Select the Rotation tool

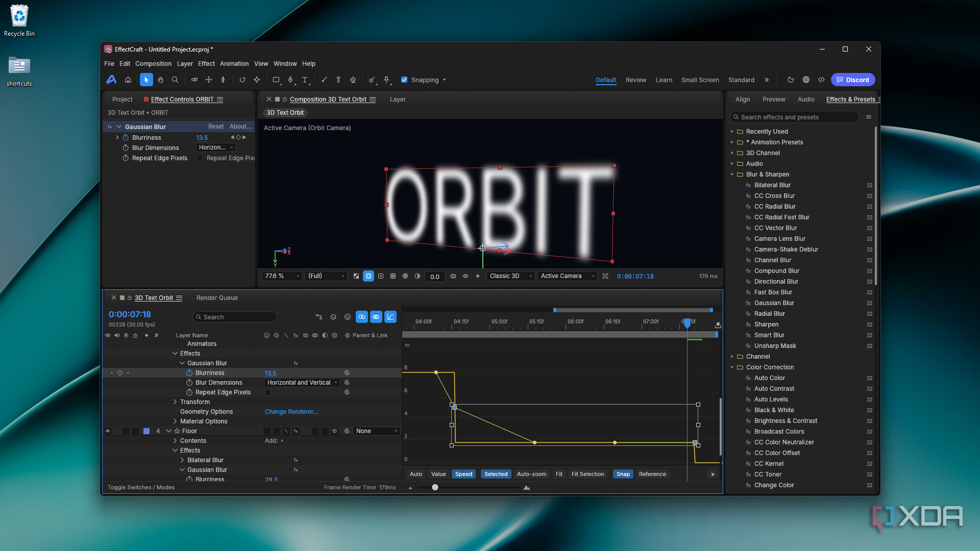[x=242, y=80]
